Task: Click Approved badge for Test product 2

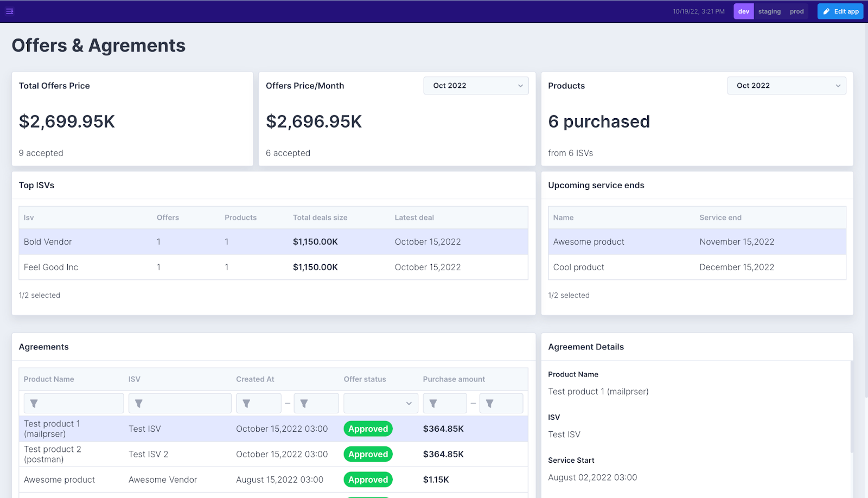Action: (368, 454)
